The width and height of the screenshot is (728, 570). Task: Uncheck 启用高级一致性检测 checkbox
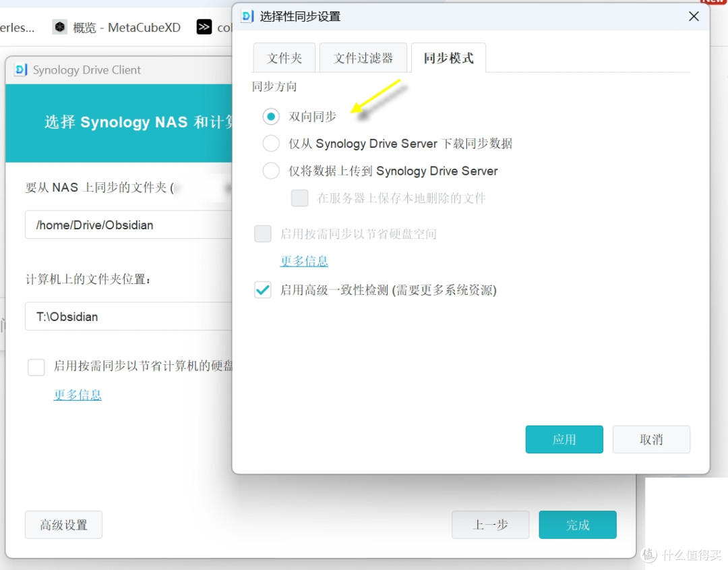click(x=263, y=290)
